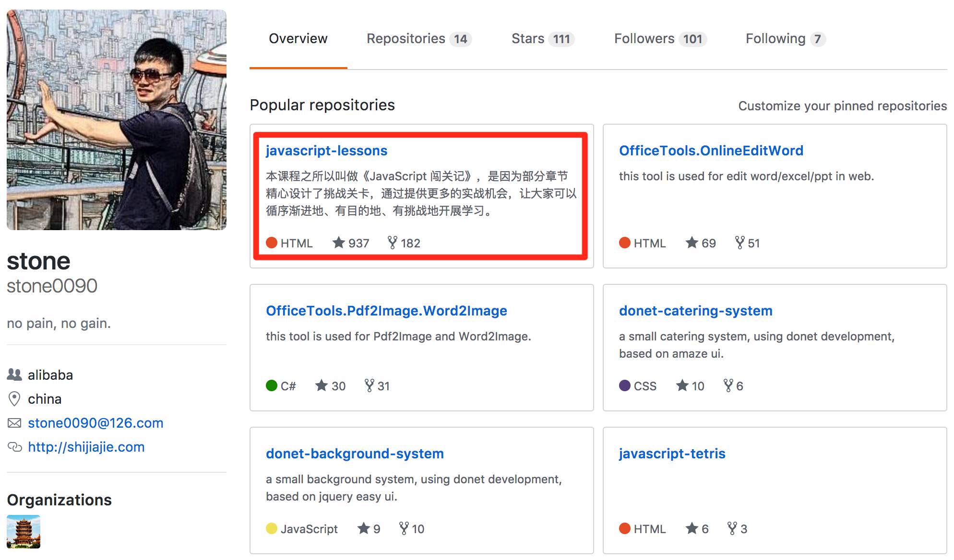
Task: Click star icon on OfficeTools.OnlineEditWord card
Action: coord(692,243)
